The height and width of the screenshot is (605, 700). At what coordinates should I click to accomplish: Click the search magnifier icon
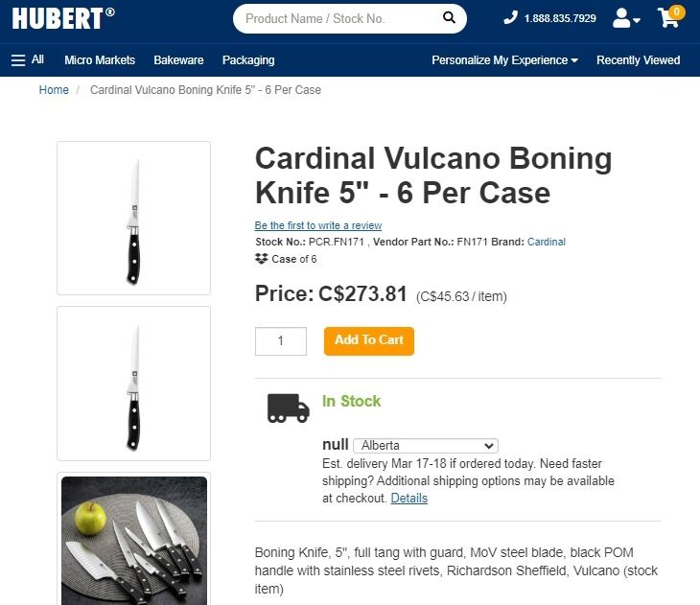(449, 18)
